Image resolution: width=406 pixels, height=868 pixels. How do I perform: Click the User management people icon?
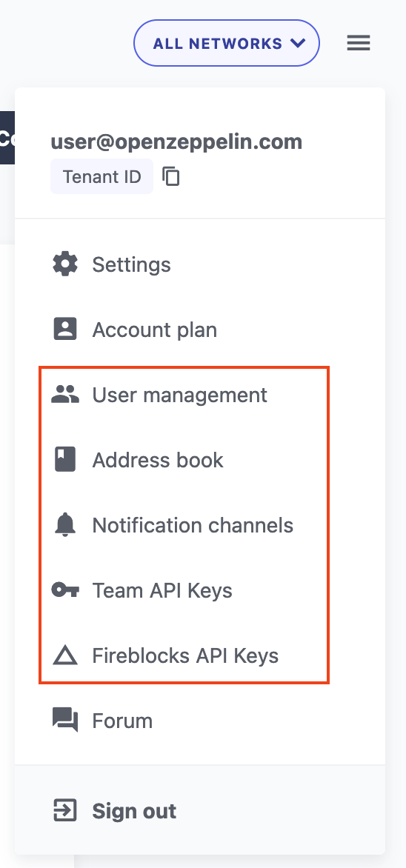[65, 395]
